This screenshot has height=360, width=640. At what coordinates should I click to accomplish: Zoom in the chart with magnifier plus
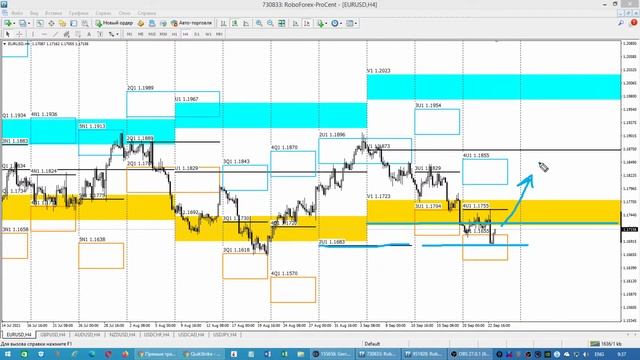(x=259, y=23)
